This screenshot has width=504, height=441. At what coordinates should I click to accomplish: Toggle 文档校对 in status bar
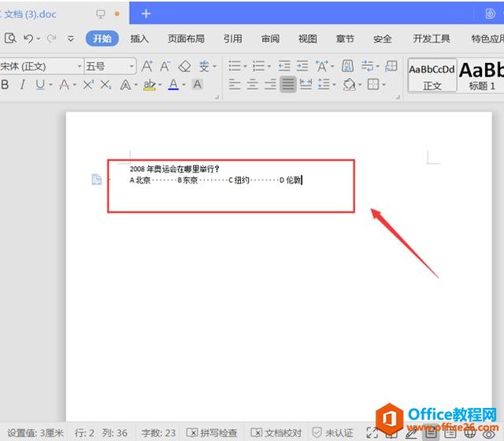(x=276, y=433)
